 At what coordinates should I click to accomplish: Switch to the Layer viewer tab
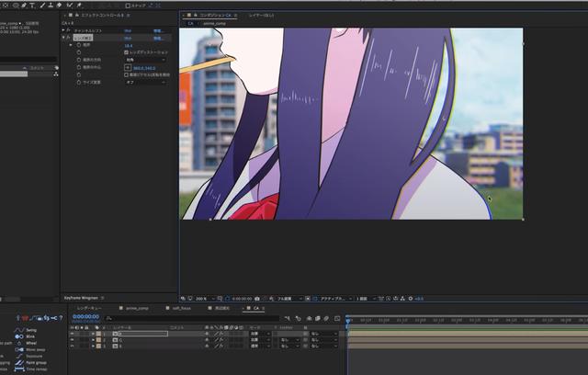pos(261,16)
